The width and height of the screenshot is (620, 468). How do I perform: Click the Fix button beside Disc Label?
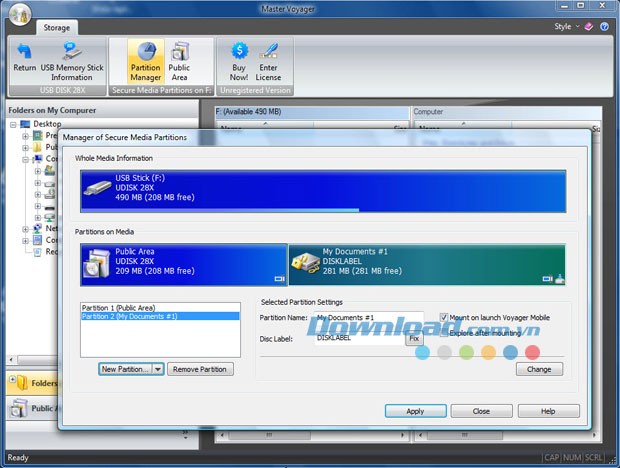pyautogui.click(x=413, y=339)
